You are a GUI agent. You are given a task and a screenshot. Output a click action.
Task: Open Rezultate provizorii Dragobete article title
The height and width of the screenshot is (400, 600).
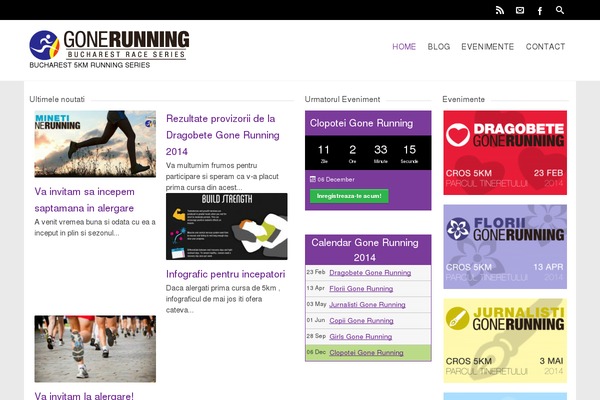click(220, 134)
